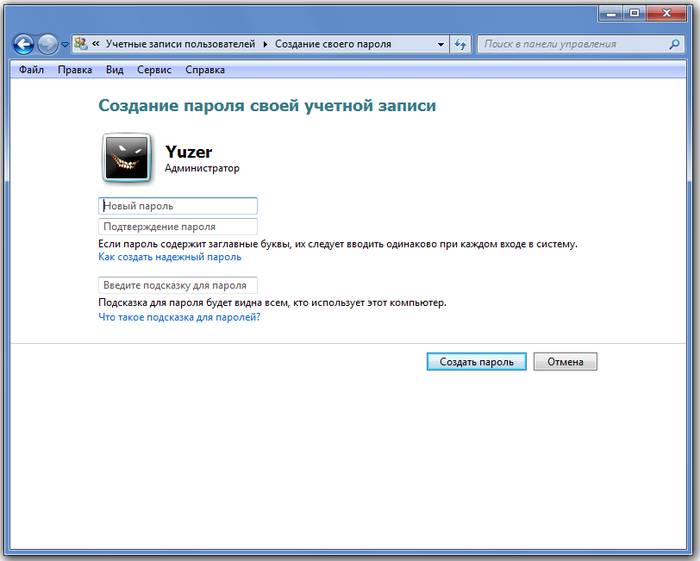The image size is (700, 561).
Task: Click the Forward navigation arrow button
Action: point(47,44)
